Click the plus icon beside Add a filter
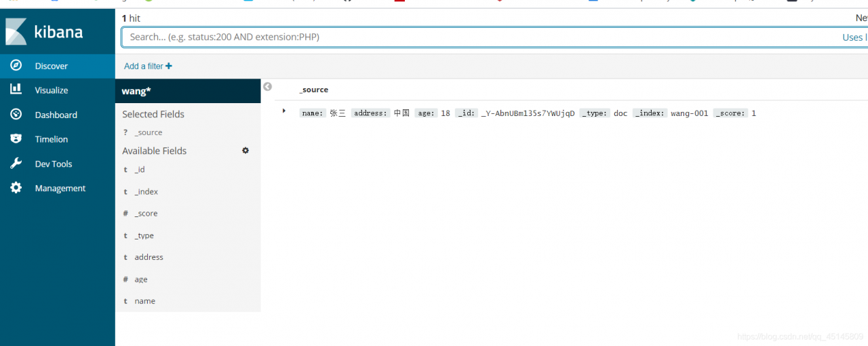Viewport: 868px width, 346px height. click(x=169, y=66)
